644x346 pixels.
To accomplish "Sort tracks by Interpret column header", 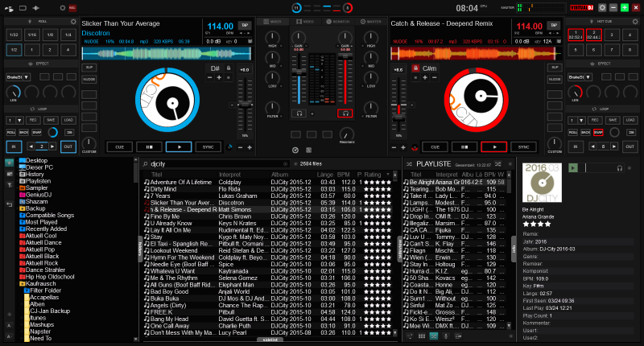I will click(229, 175).
